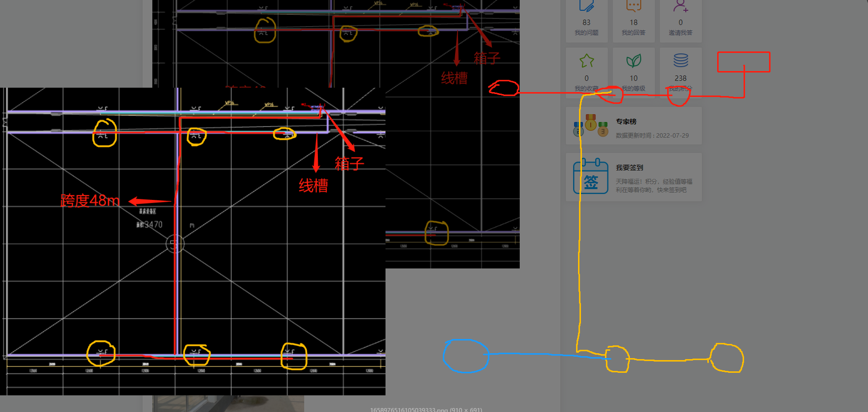Click the 我要签到 check-in title
868x412 pixels.
tap(629, 168)
